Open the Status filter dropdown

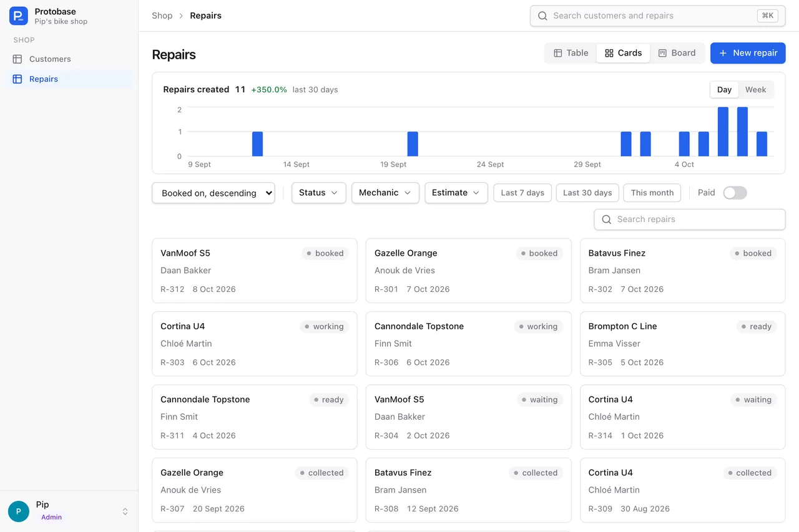point(318,193)
